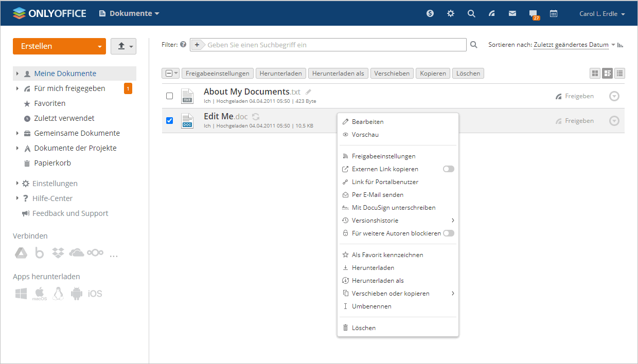The width and height of the screenshot is (638, 364).
Task: Toggle Externen Link kopieren switch
Action: 449,169
